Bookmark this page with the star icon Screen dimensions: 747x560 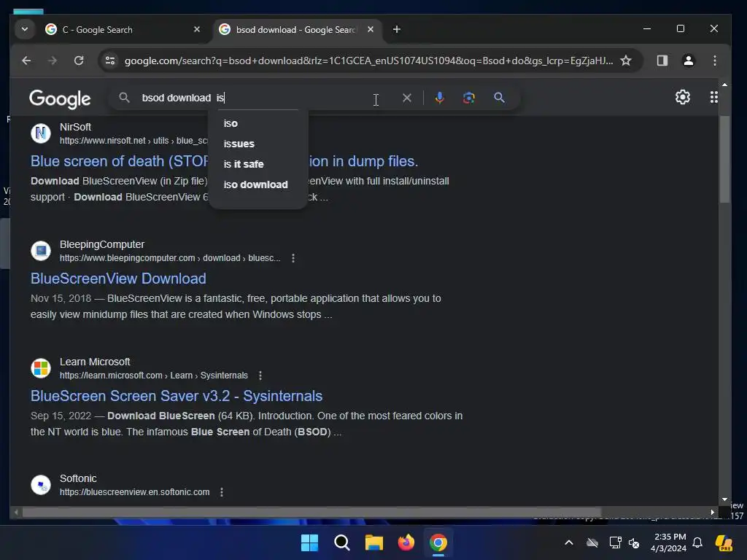[x=626, y=61]
